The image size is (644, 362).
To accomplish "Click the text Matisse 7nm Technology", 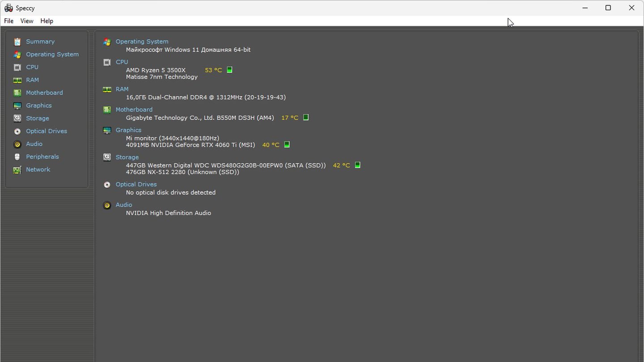I will pos(162,77).
